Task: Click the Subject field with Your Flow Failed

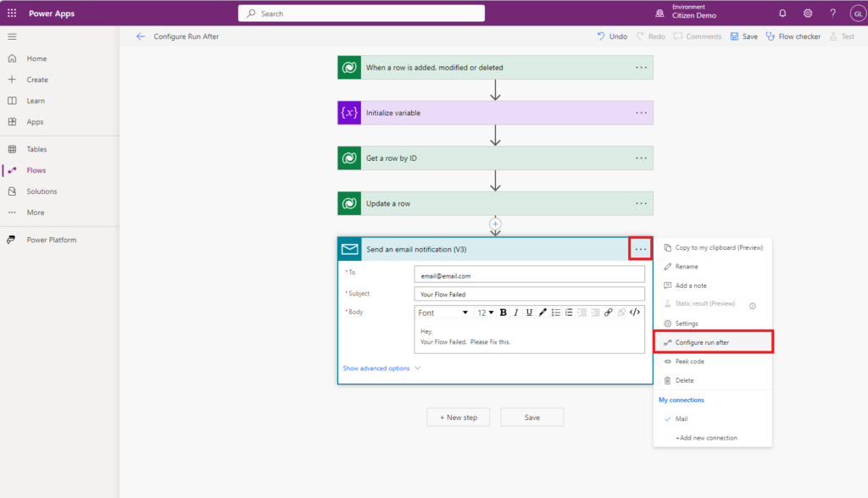Action: click(530, 294)
